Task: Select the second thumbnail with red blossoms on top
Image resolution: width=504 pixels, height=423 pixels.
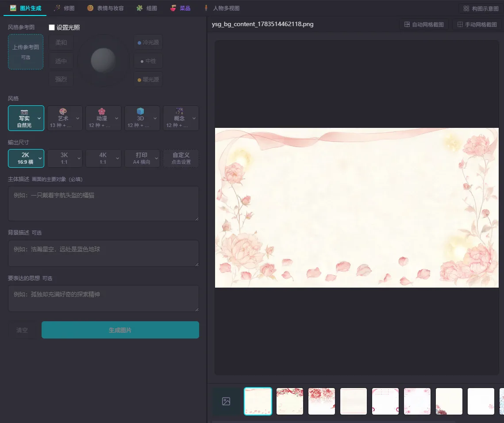Action: [289, 401]
